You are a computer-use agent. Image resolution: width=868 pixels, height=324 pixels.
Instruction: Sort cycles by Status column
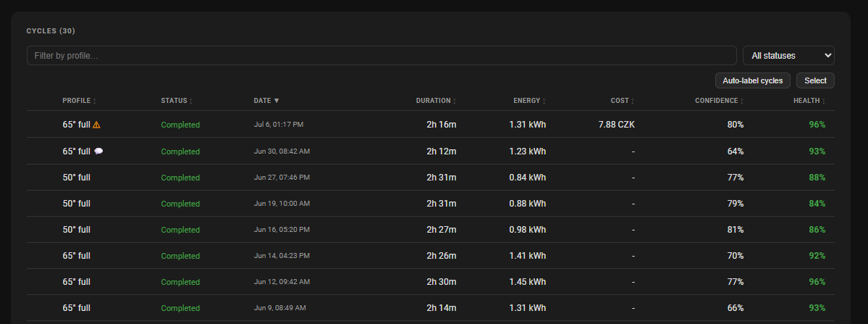(177, 101)
